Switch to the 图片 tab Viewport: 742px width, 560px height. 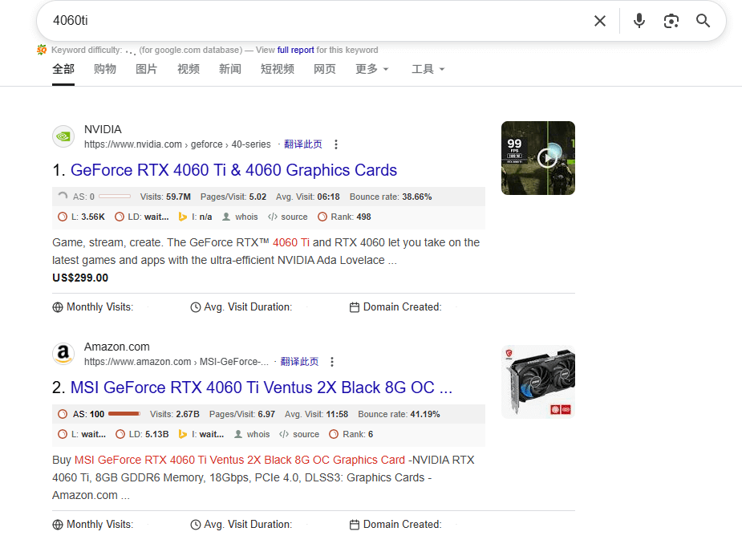pyautogui.click(x=147, y=69)
